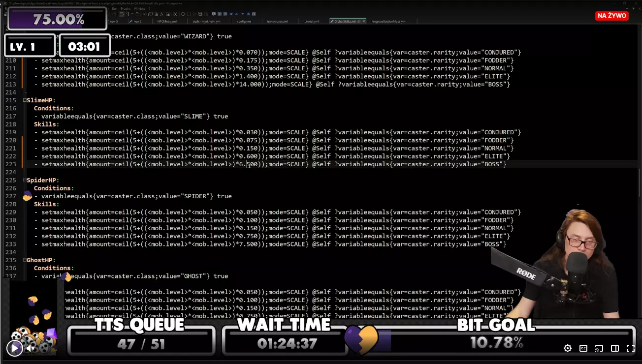
Task: Click the 6.500 multiplier on line 223
Action: click(x=249, y=164)
